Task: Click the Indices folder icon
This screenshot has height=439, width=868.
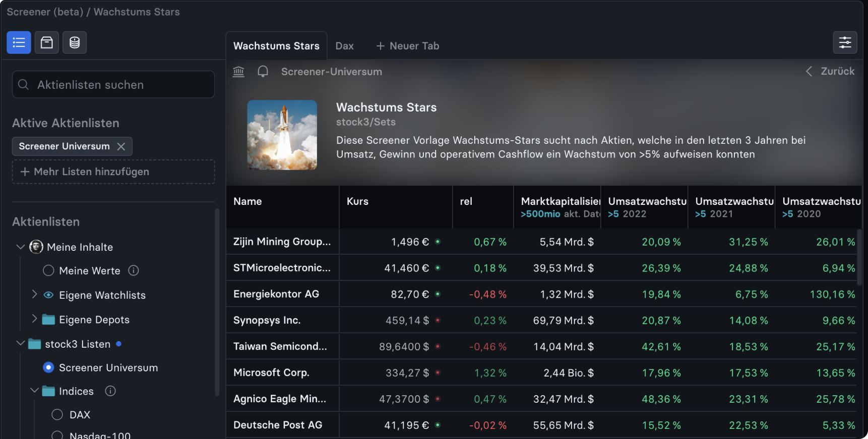Action: click(x=48, y=391)
